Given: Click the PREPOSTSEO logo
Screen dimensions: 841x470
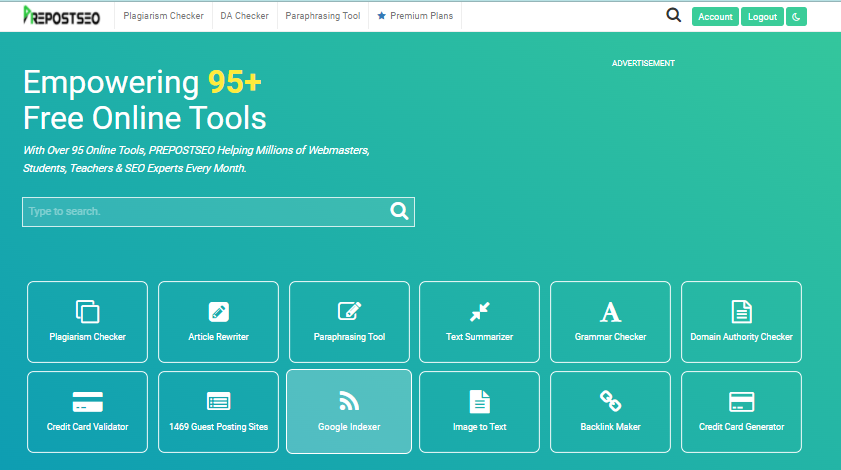Looking at the screenshot, I should click(x=61, y=16).
